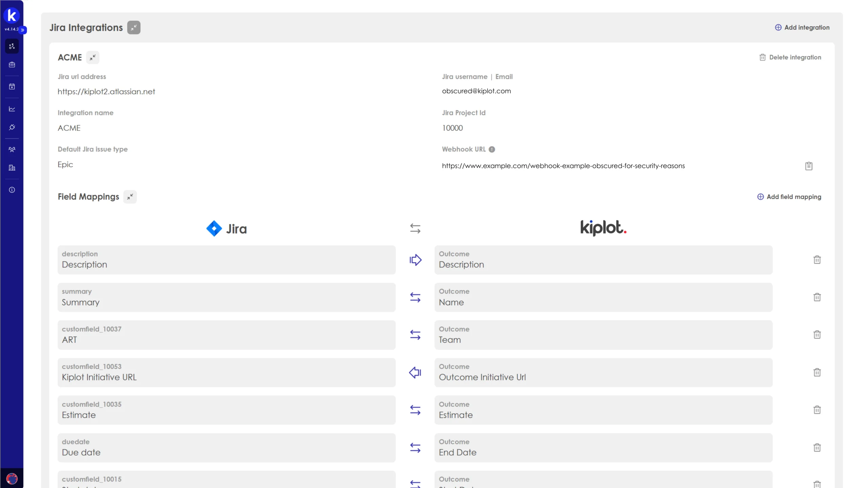Image resolution: width=868 pixels, height=488 pixels.
Task: Click the Kiplot logo in sidebar
Action: click(12, 15)
